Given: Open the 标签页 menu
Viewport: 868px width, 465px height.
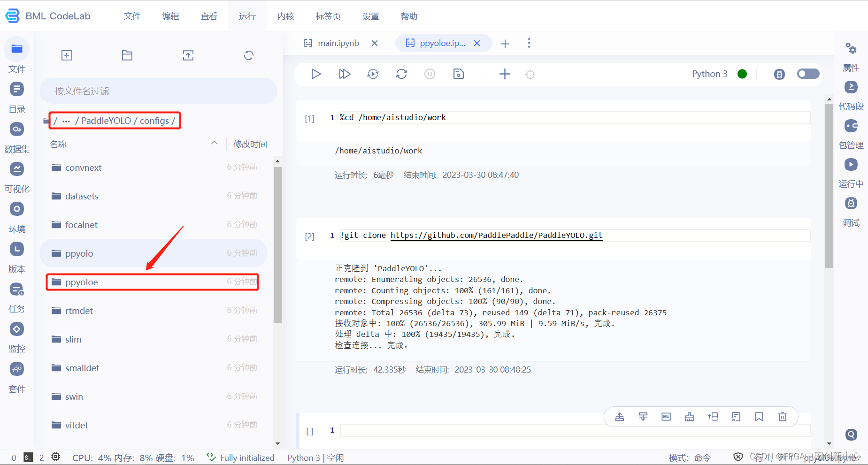Looking at the screenshot, I should coord(328,16).
